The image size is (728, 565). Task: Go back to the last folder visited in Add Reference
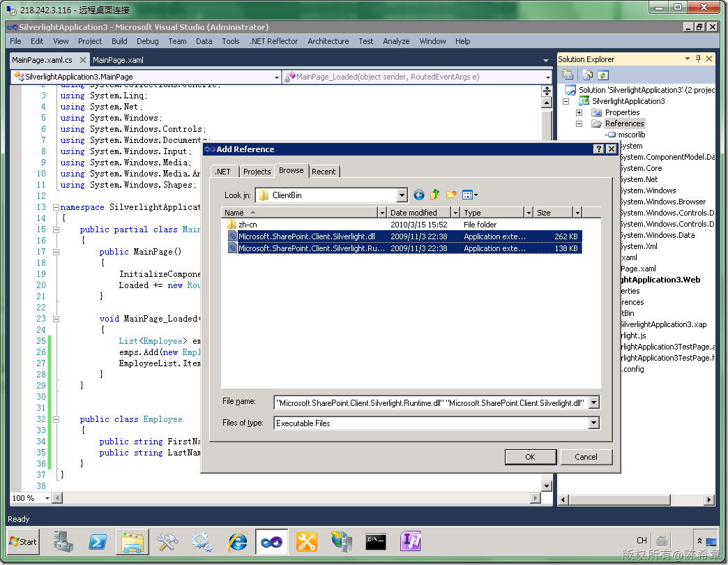pyautogui.click(x=419, y=195)
